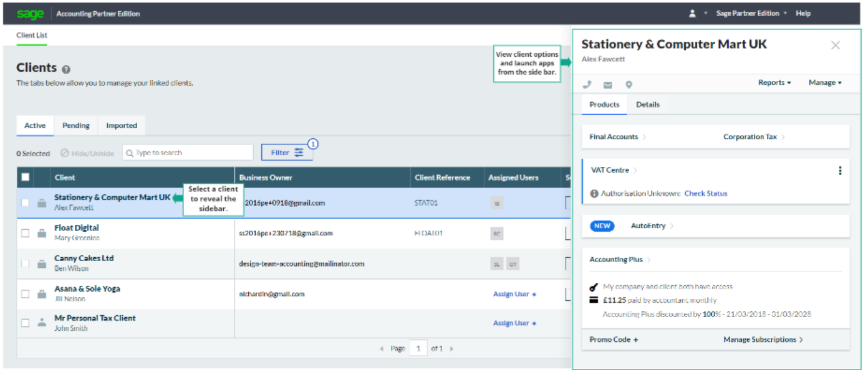
Task: Close the Stationery & Computer Mart sidebar
Action: 835,45
